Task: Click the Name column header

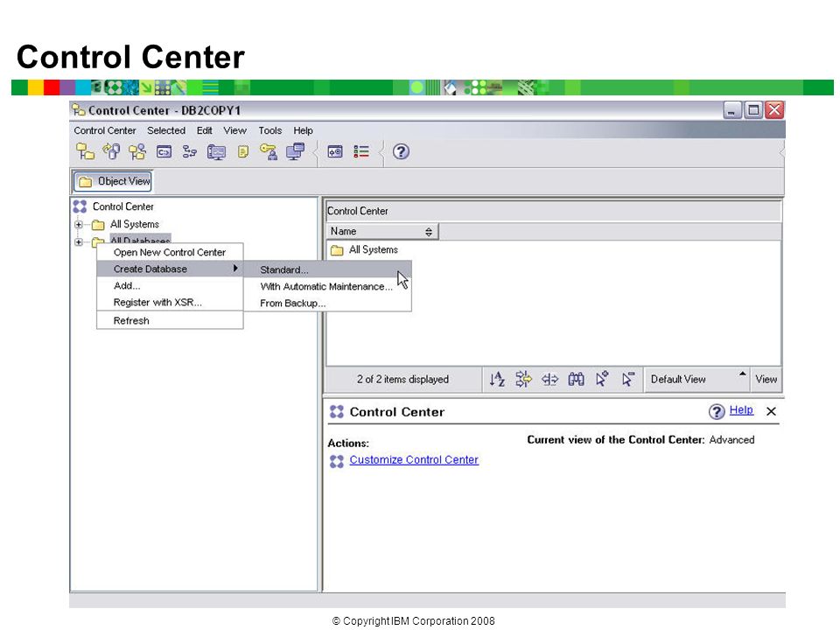Action: 382,231
